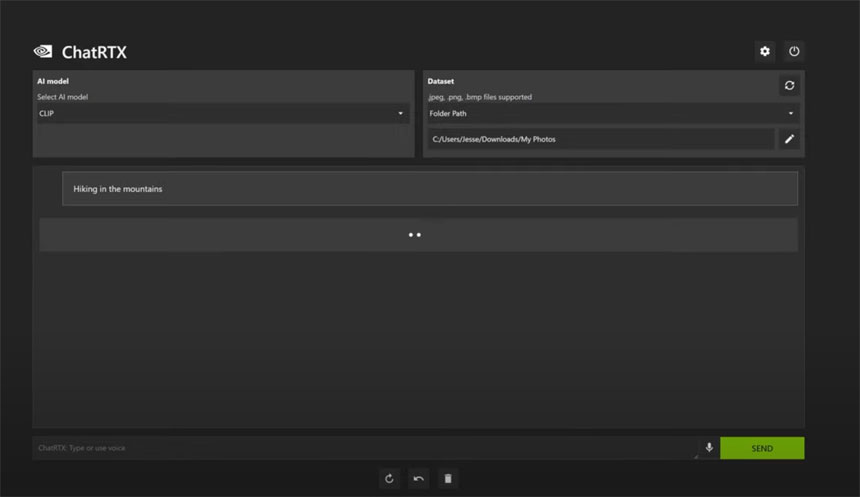Viewport: 860px width, 497px height.
Task: Click the SEND button
Action: 762,448
